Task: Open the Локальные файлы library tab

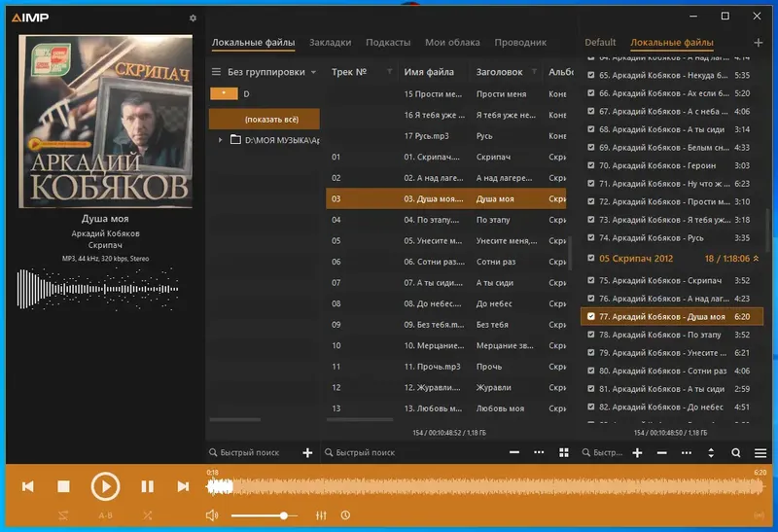Action: (x=253, y=43)
